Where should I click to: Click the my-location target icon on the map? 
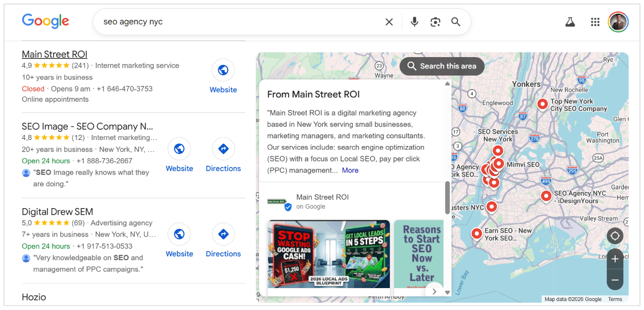pos(615,236)
